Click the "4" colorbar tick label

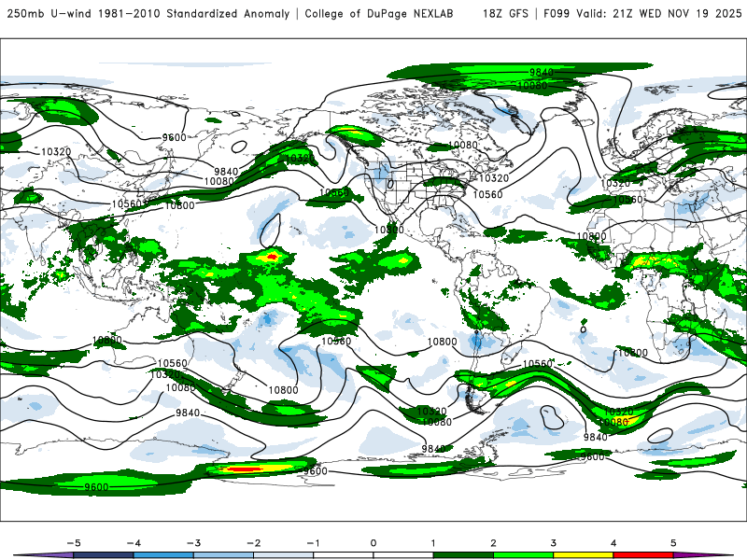pos(613,543)
